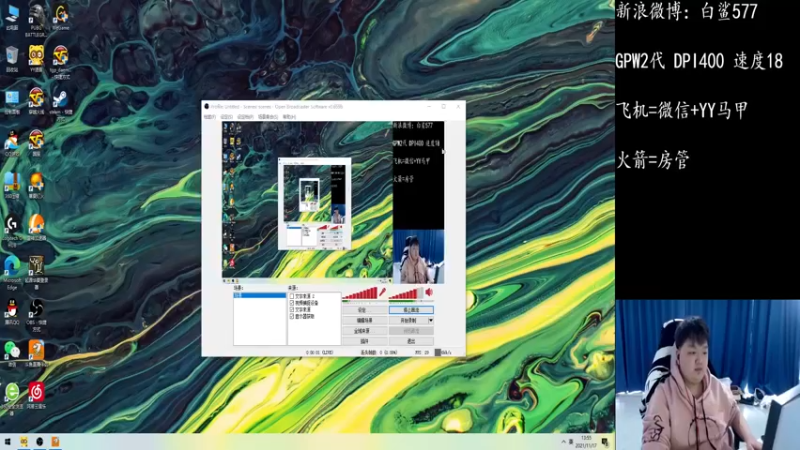Open the WeGame desktop shortcut
Image resolution: width=800 pixels, height=450 pixels.
click(61, 16)
